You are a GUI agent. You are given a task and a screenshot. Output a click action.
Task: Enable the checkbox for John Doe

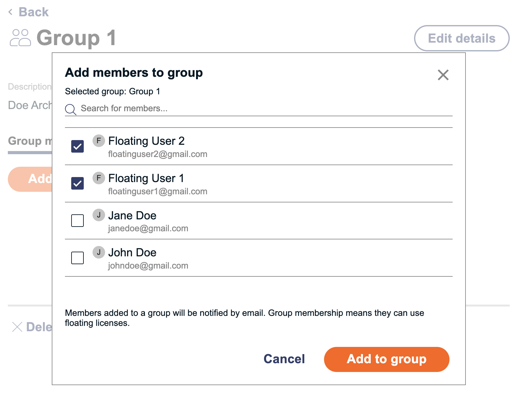click(x=77, y=258)
